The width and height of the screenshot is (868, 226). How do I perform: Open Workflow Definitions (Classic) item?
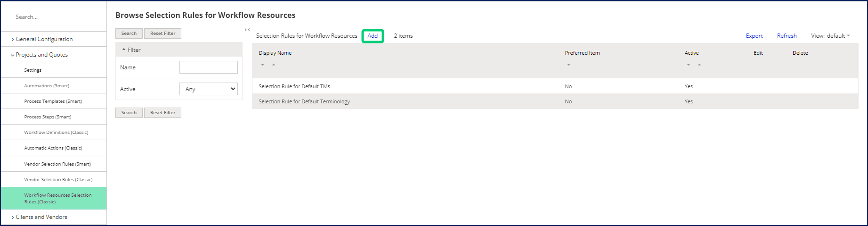pyautogui.click(x=56, y=132)
